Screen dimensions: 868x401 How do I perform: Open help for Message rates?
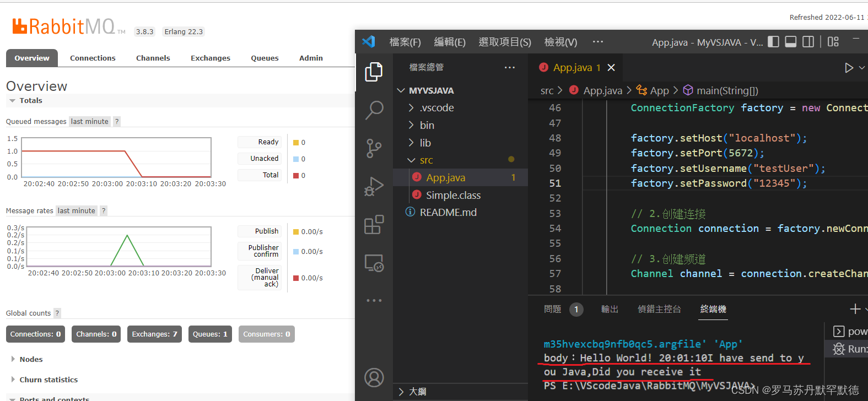(104, 210)
